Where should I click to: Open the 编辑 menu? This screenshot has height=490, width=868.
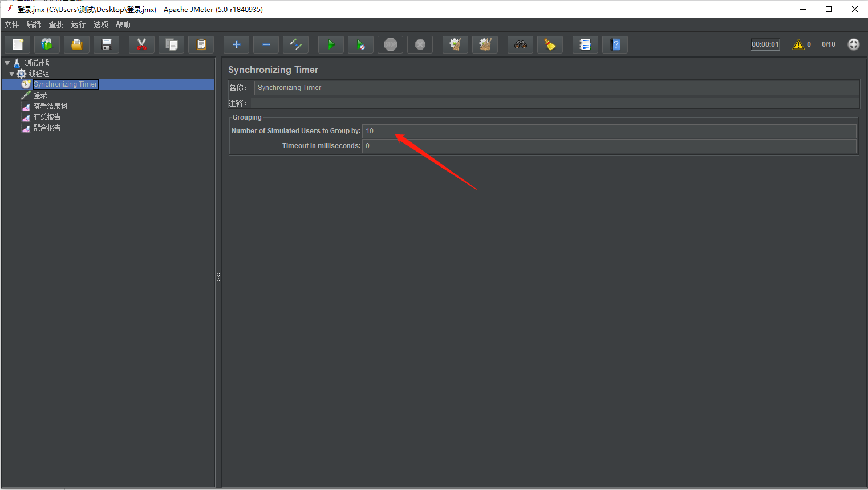click(x=34, y=24)
